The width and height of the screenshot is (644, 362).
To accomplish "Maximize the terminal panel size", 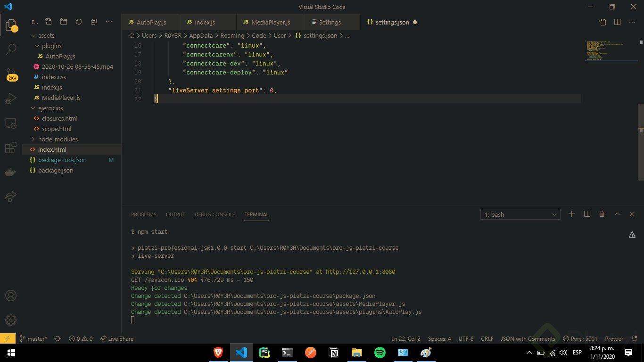I will pos(617,214).
